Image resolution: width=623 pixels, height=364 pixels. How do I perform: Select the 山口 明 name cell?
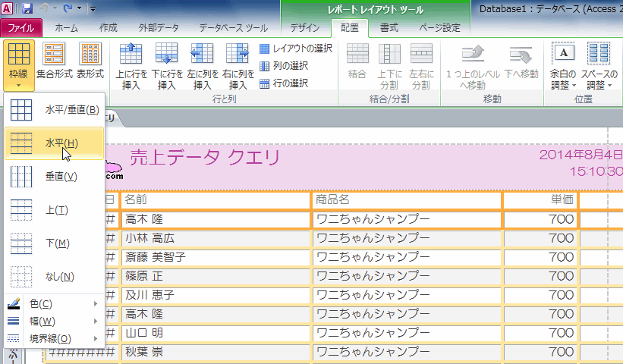pyautogui.click(x=215, y=334)
